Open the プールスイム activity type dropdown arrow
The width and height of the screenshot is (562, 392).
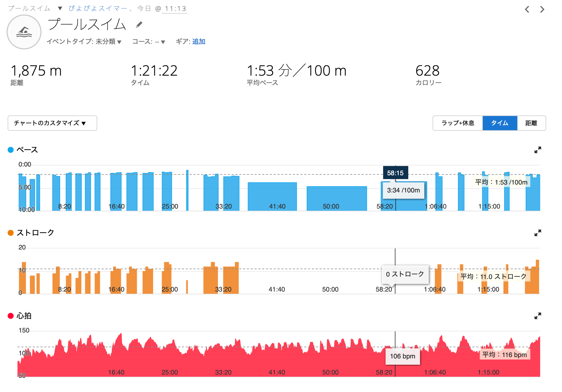tap(60, 8)
